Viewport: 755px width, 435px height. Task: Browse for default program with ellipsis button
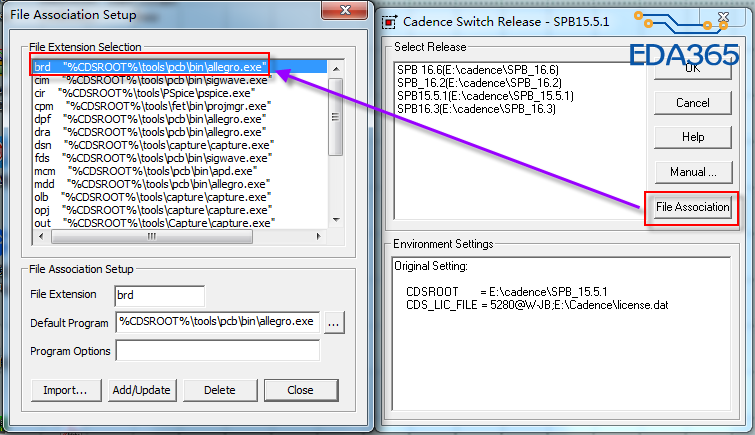(334, 323)
